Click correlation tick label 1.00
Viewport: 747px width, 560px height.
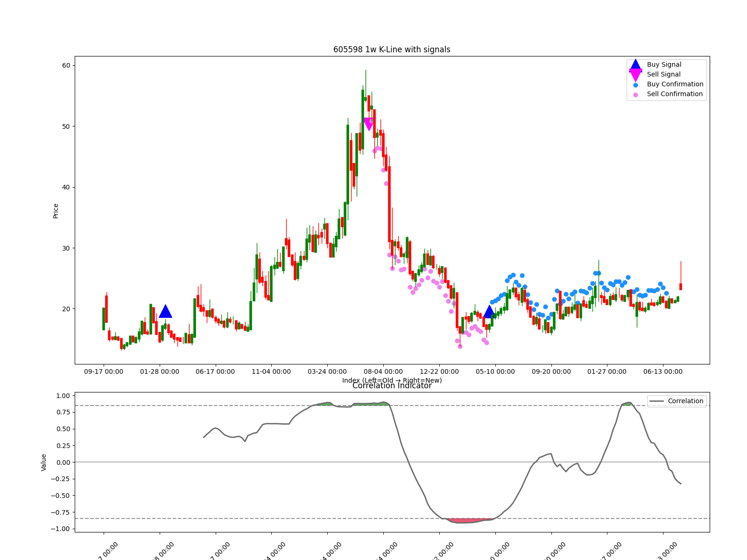(x=63, y=396)
